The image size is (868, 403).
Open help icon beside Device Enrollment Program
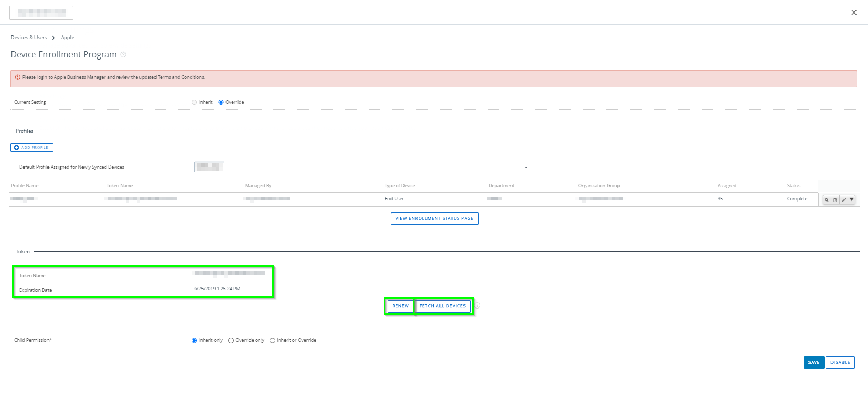pyautogui.click(x=123, y=54)
